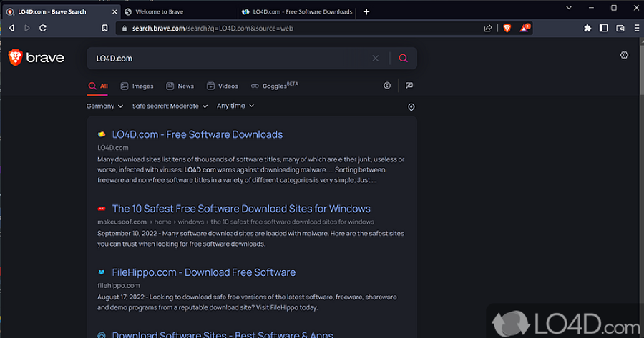Bookmark this page with the bookmark icon
Screen dimensions: 644x338
pos(104,29)
